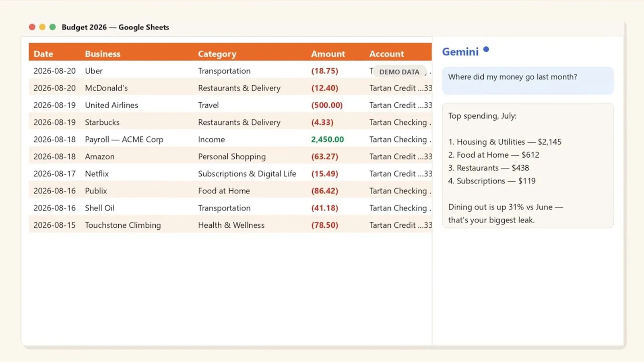
Task: Click the McDonald's business cell
Action: coord(106,88)
